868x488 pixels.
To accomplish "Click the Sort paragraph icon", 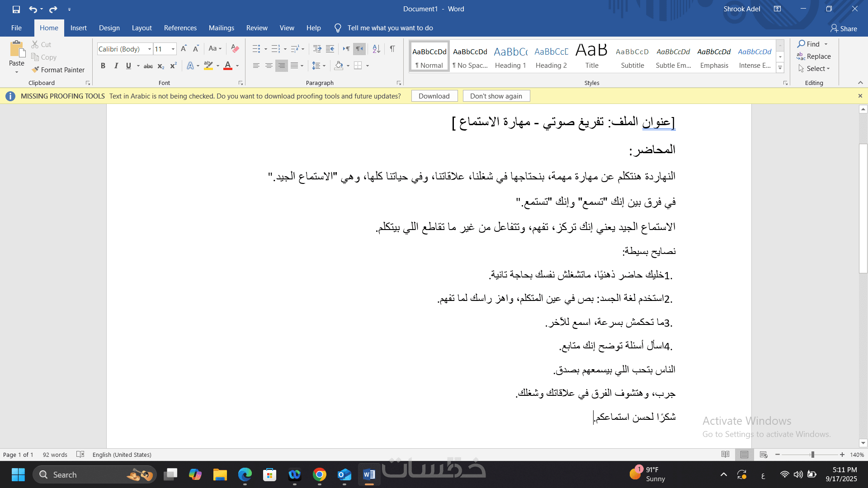I will (x=376, y=49).
